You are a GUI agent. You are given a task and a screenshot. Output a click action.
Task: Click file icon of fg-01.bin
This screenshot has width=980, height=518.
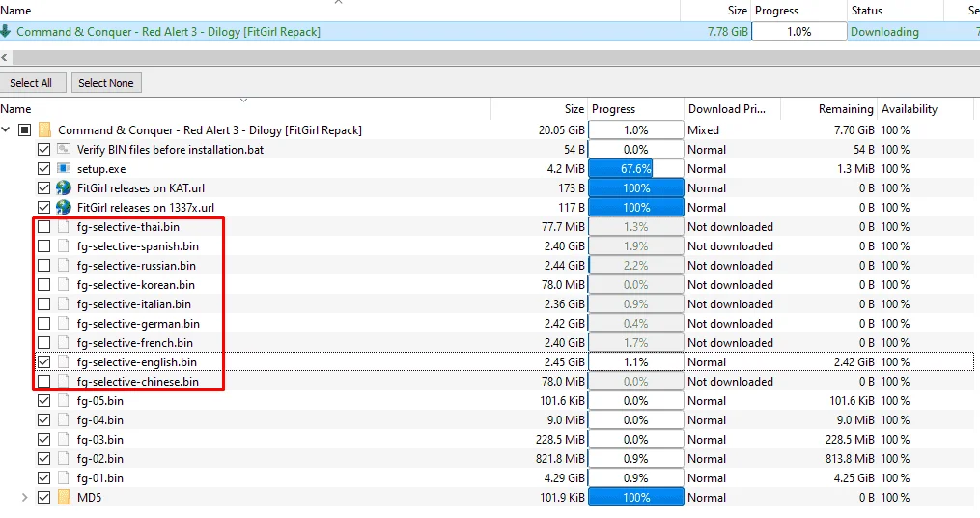pyautogui.click(x=63, y=478)
